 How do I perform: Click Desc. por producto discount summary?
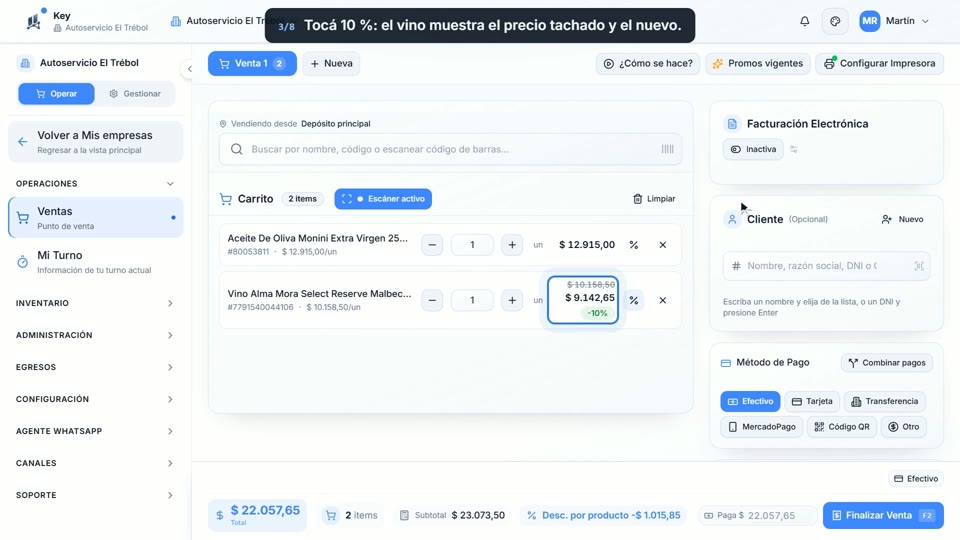[x=604, y=516]
